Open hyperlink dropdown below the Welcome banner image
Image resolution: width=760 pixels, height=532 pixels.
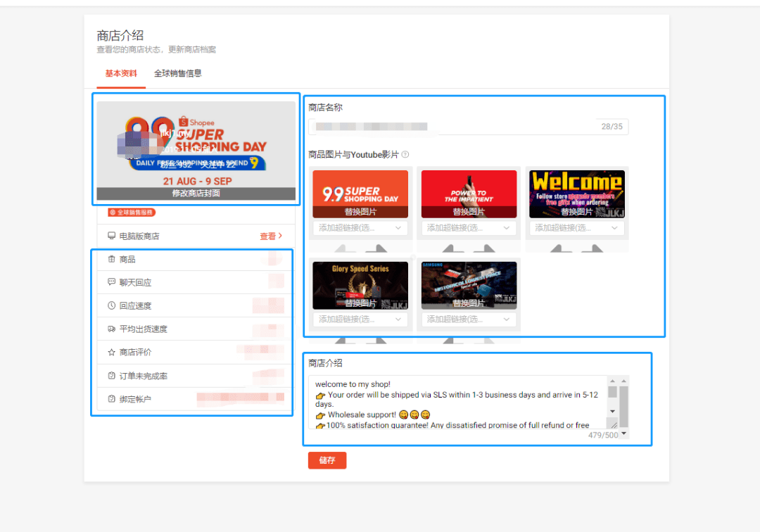[576, 228]
